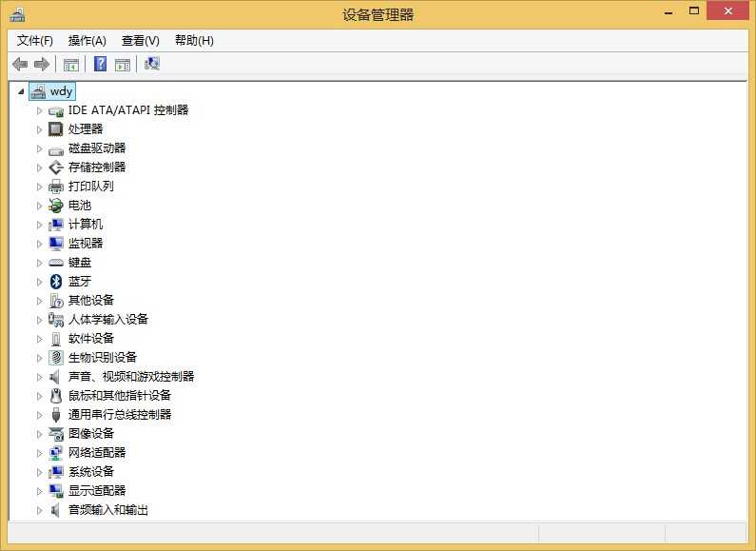The height and width of the screenshot is (551, 756).
Task: Expand the 处理器 category
Action: pos(40,129)
